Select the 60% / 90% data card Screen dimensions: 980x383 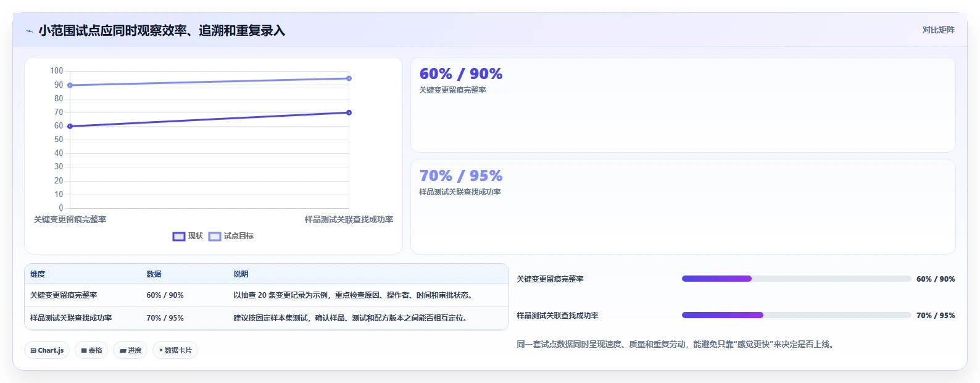(683, 105)
